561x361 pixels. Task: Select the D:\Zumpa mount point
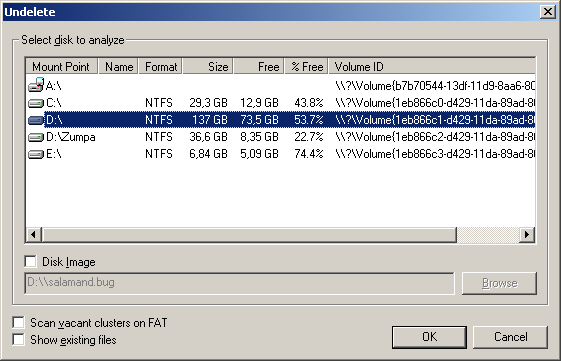[x=70, y=137]
